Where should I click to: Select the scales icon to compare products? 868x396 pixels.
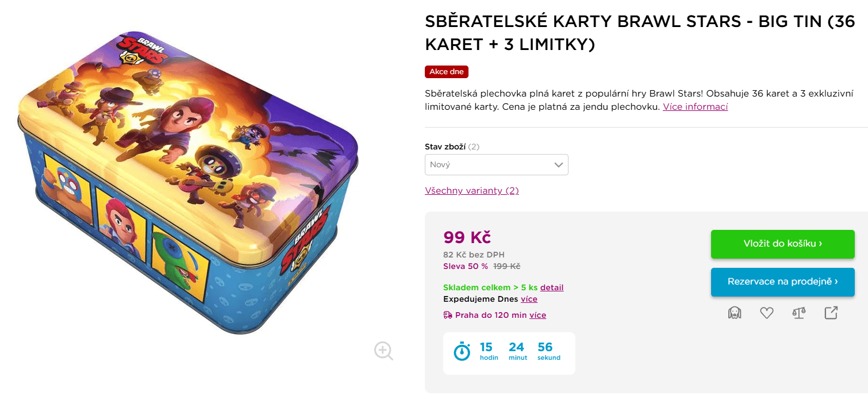coord(798,313)
